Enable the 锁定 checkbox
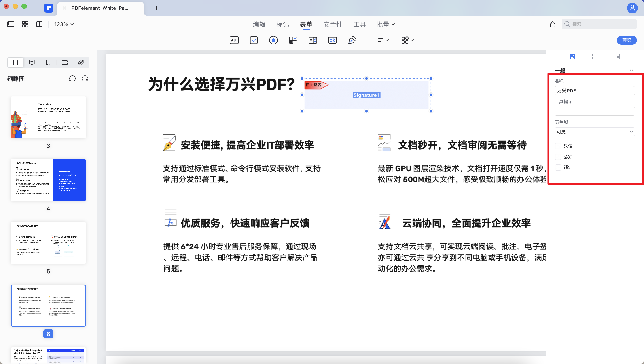644x364 pixels. (558, 167)
